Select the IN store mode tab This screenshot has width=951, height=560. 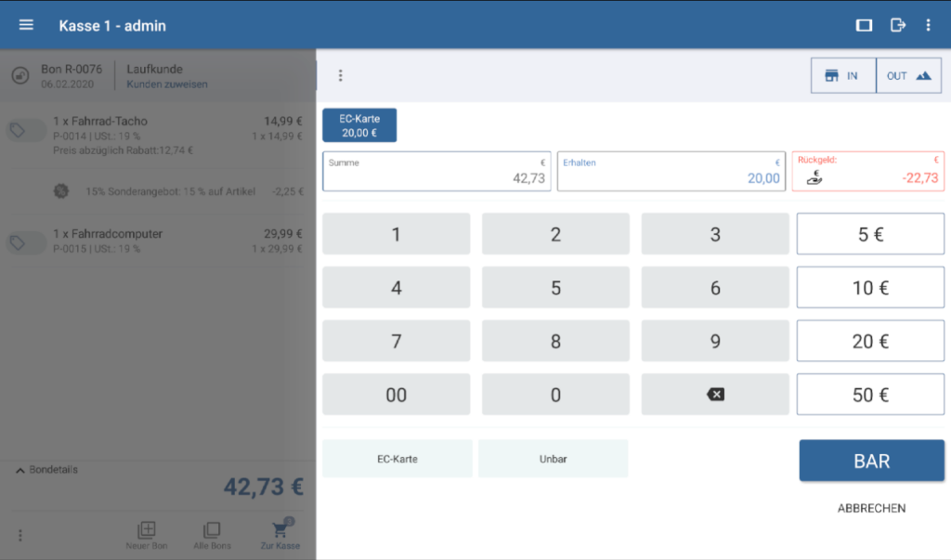click(843, 76)
